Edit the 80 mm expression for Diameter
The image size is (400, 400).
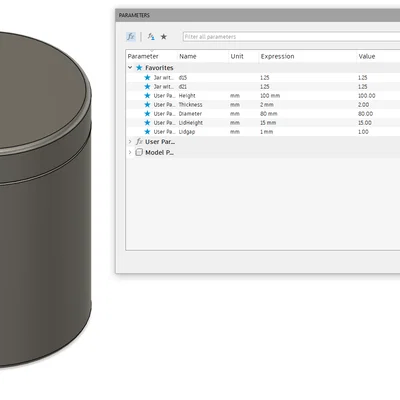click(x=269, y=114)
